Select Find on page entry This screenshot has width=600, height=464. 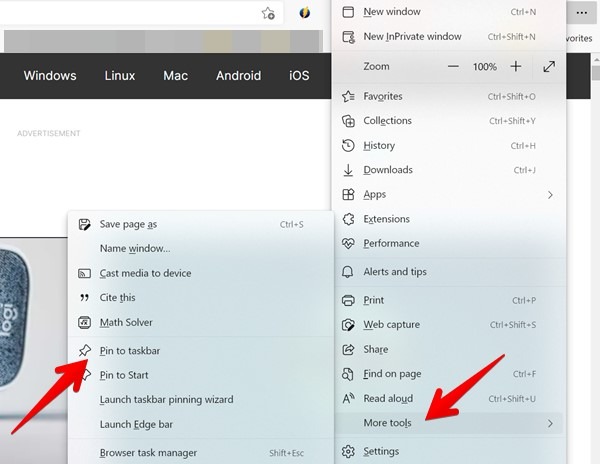click(448, 374)
